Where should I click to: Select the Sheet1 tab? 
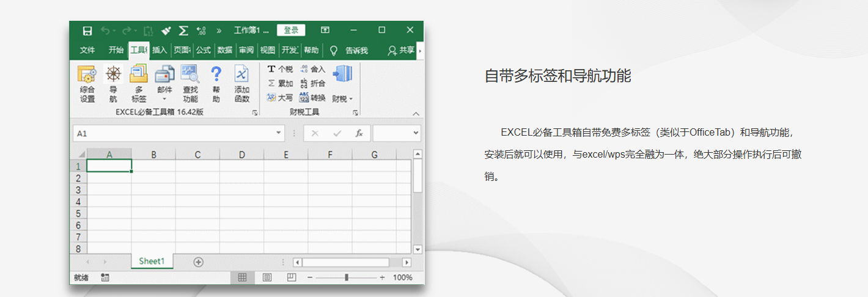tap(152, 262)
